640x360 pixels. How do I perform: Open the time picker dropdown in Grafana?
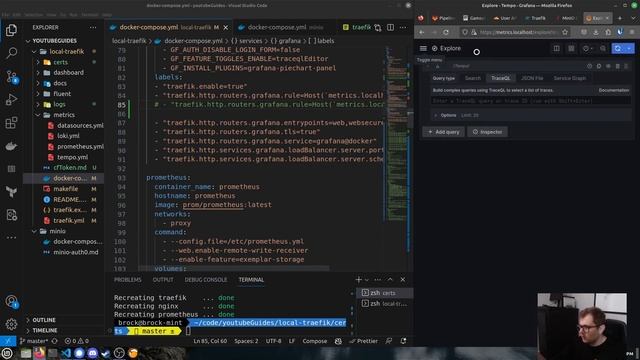pyautogui.click(x=588, y=49)
